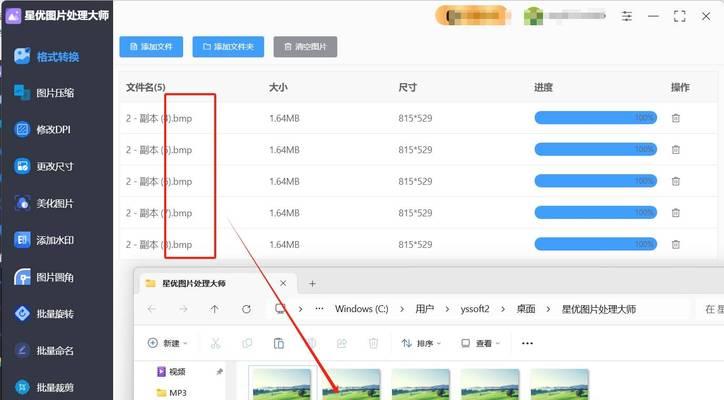The width and height of the screenshot is (724, 400).
Task: Expand chevron after Windows (C:) breadcrumb
Action: 402,309
